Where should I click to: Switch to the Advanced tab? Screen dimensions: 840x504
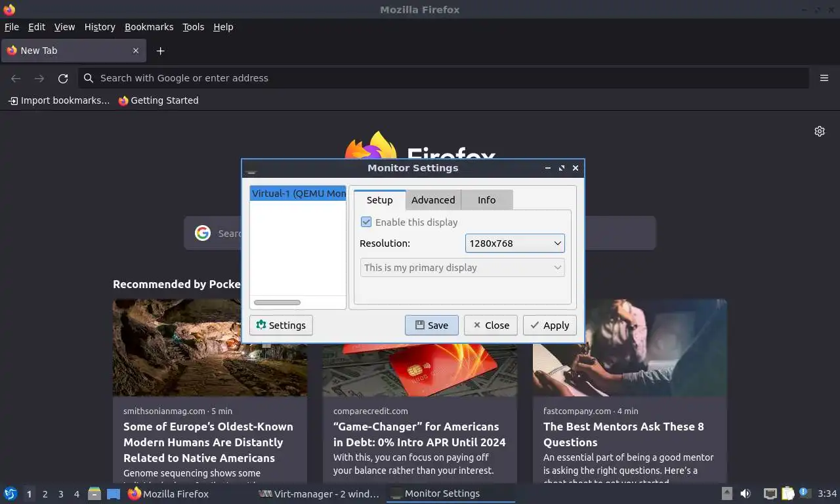433,200
